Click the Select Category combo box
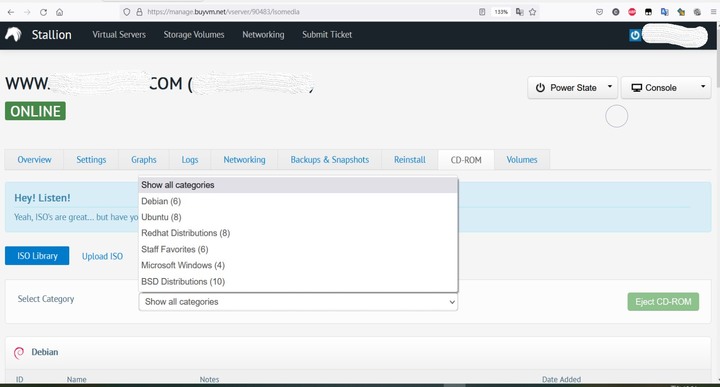Image resolution: width=720 pixels, height=387 pixels. (x=298, y=302)
